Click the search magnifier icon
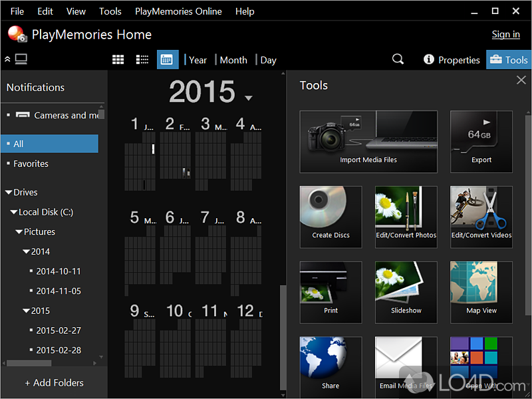532x399 pixels. coord(398,59)
